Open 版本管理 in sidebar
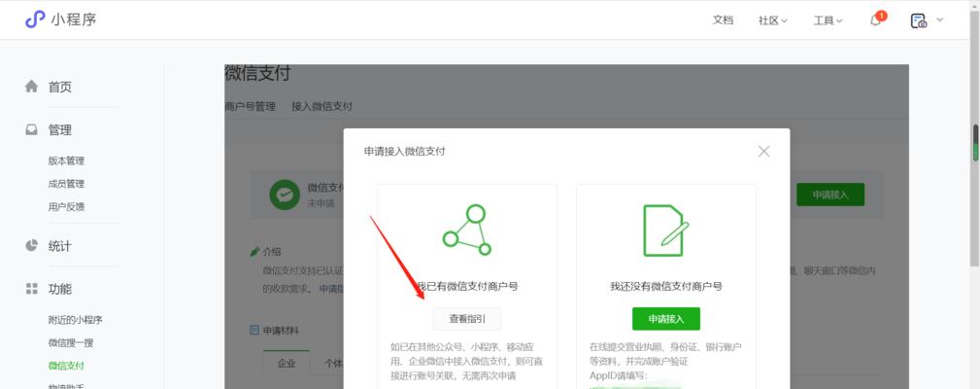Viewport: 980px width, 389px height. tap(66, 160)
